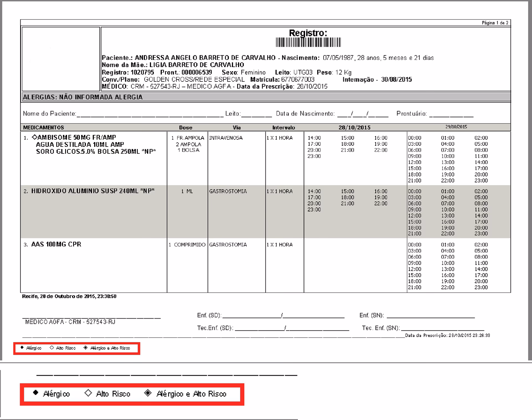Click enlarged hollow Alto Risco diamond

click(88, 393)
